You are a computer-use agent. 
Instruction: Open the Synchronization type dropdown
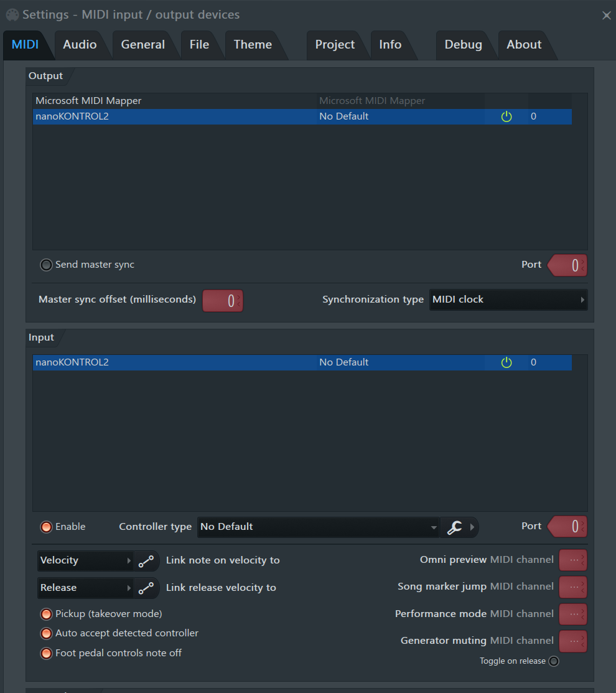pos(508,299)
